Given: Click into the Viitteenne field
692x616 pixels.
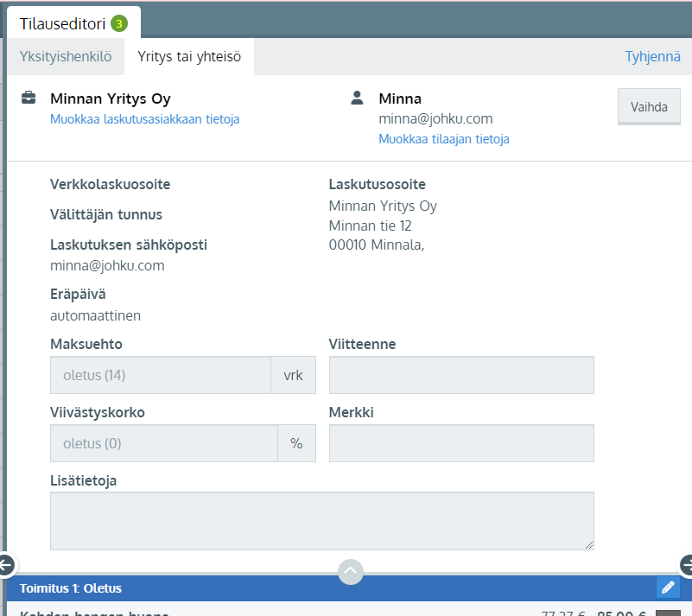Looking at the screenshot, I should [461, 375].
